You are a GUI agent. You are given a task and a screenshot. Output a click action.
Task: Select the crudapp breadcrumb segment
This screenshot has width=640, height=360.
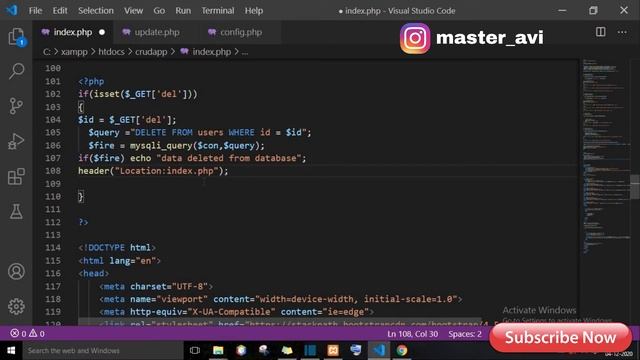coord(151,52)
